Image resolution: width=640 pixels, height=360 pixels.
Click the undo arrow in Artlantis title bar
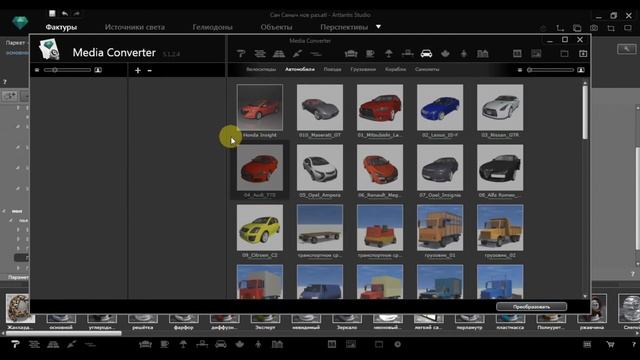pos(64,13)
